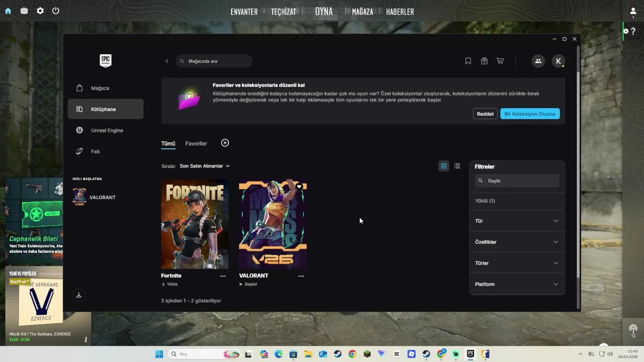
Task: Click the game power quit icon
Action: [56, 11]
